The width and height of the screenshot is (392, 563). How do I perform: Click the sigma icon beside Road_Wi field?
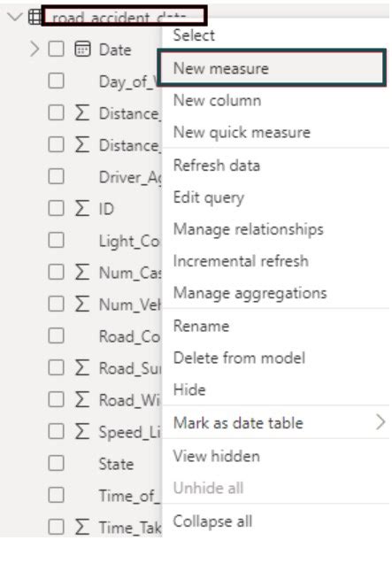pyautogui.click(x=81, y=399)
